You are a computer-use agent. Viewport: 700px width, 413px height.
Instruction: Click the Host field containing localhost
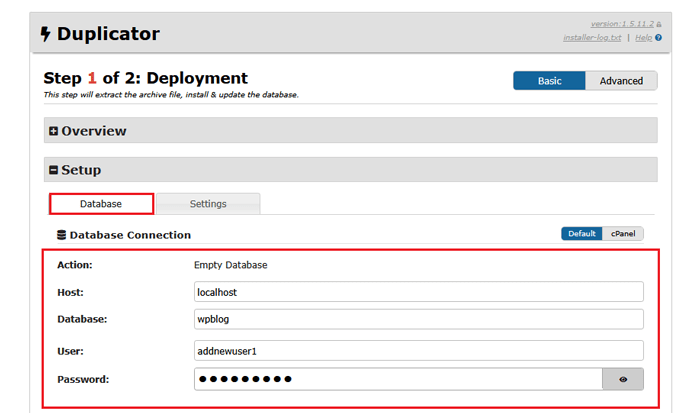(x=419, y=292)
